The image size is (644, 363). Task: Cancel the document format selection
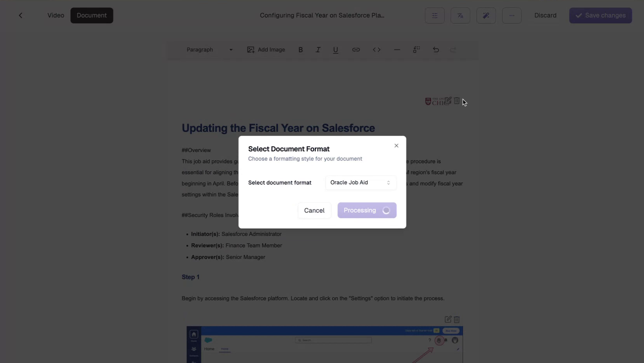[314, 210]
